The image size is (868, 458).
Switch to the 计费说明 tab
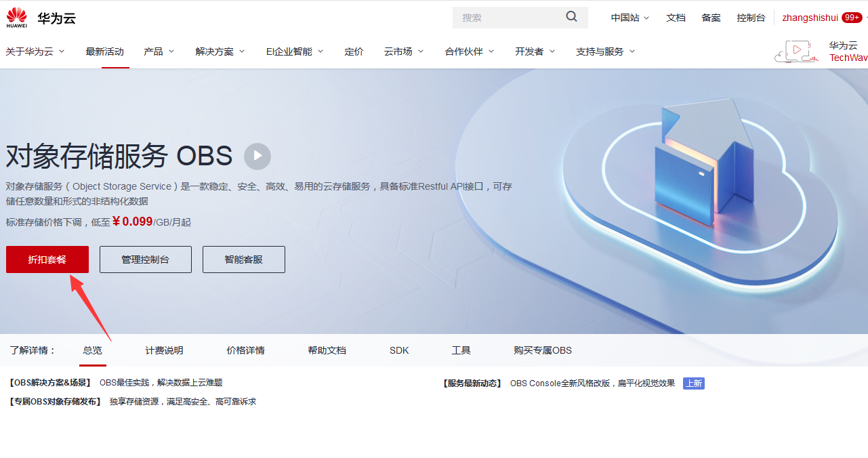pos(164,350)
